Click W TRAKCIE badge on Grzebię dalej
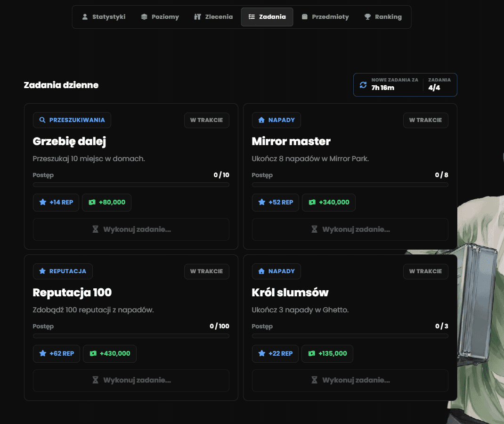Viewport: 504px width, 424px height. pyautogui.click(x=207, y=120)
